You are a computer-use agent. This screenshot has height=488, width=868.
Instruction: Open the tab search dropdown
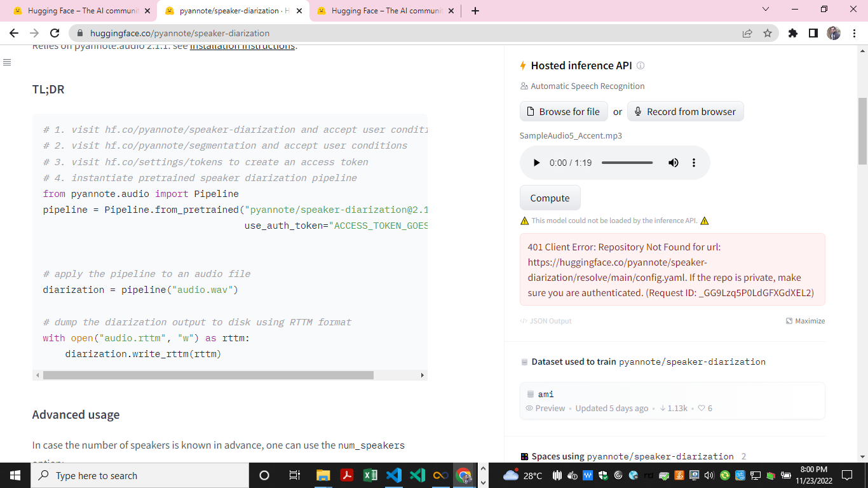[x=765, y=10]
